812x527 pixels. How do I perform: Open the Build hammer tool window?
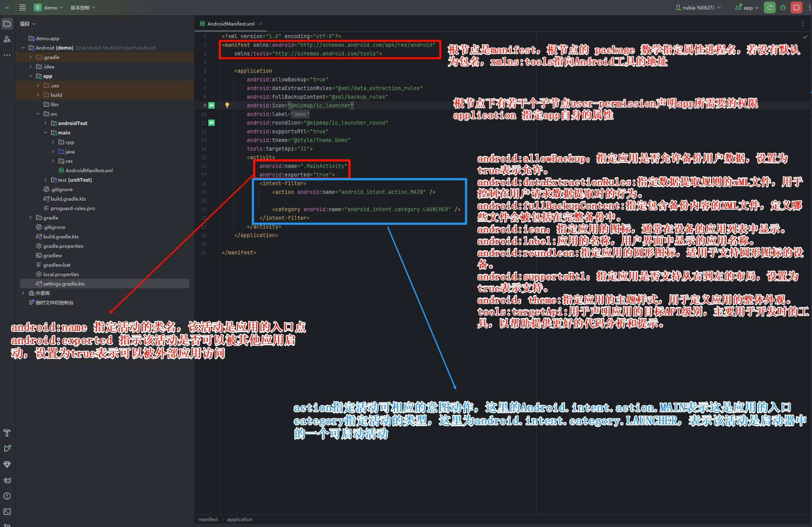coord(7,433)
